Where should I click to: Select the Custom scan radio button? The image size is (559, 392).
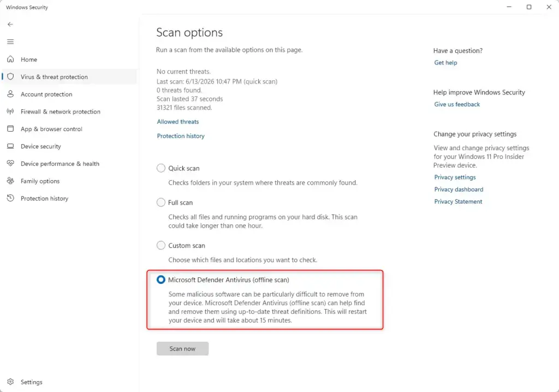(161, 245)
